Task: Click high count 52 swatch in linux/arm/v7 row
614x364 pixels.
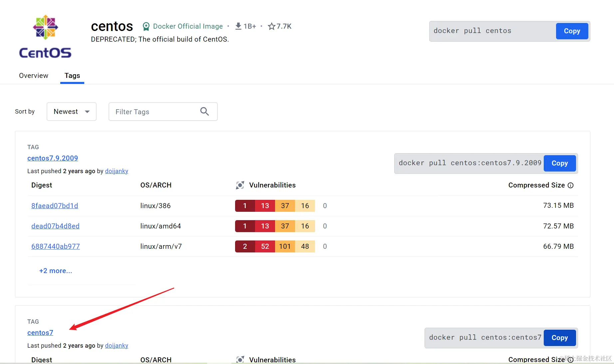Action: (x=265, y=246)
